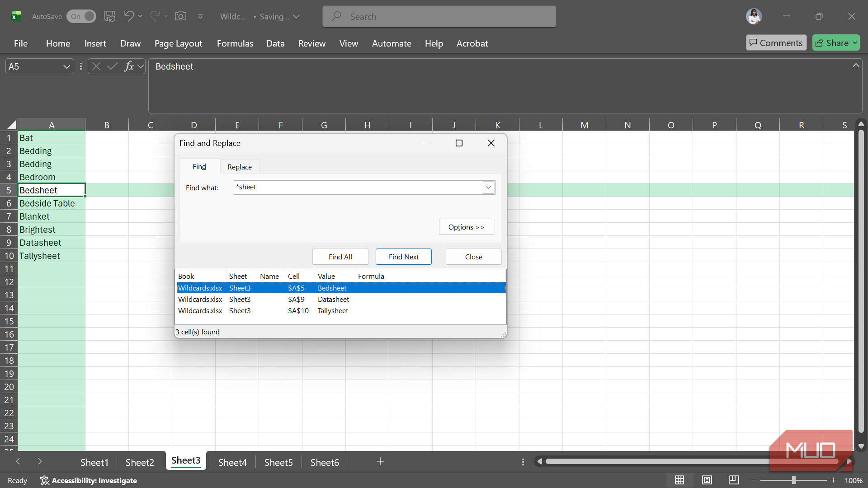Click the zoom slider handle
Screen dimensions: 868x488
click(793, 480)
